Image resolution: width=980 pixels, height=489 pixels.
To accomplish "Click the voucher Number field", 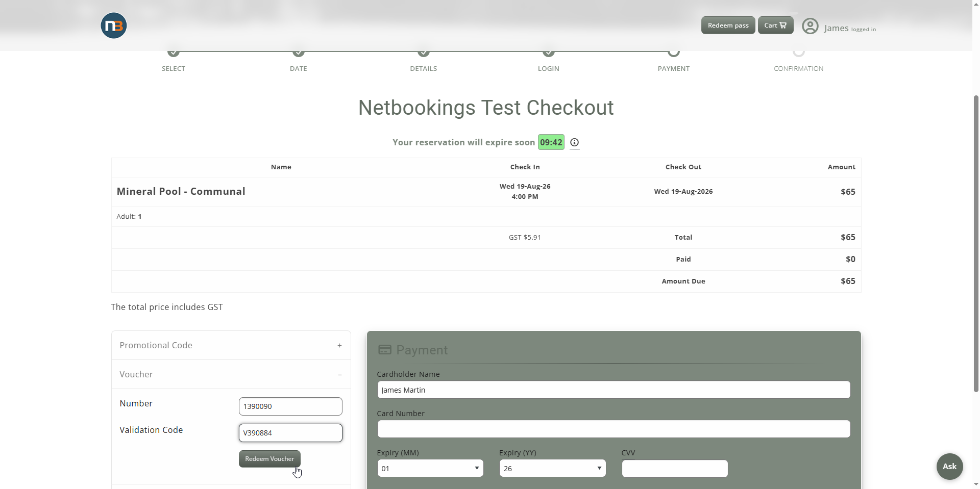I will [x=290, y=406].
